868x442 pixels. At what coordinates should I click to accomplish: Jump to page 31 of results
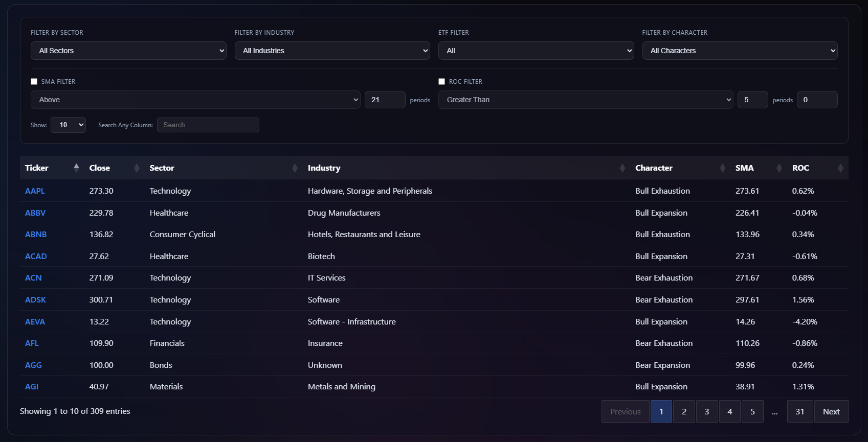[x=800, y=411]
